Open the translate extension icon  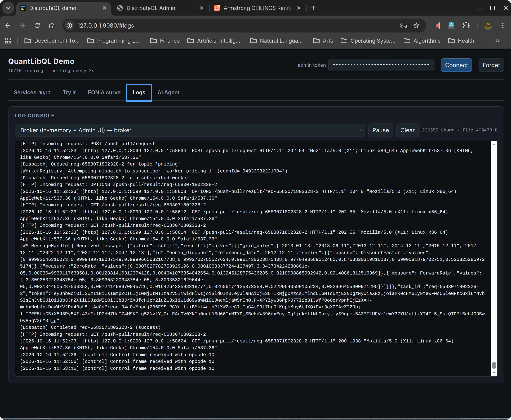point(451,25)
